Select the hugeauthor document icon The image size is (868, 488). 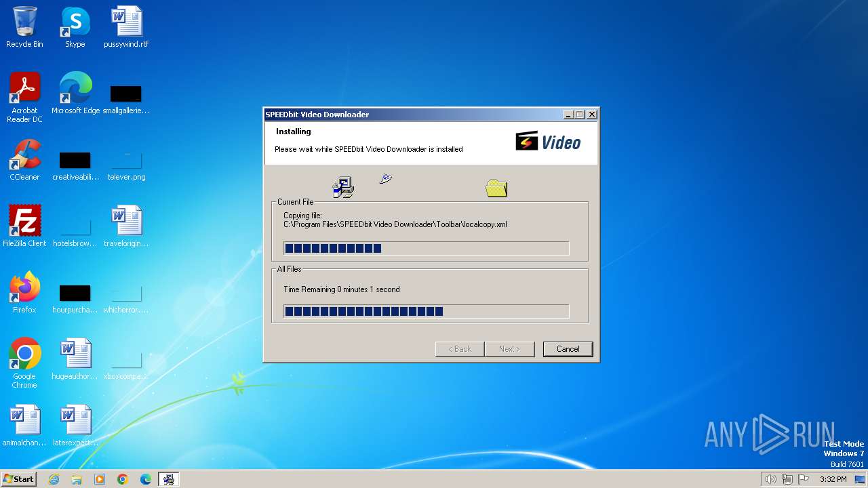[x=75, y=359]
